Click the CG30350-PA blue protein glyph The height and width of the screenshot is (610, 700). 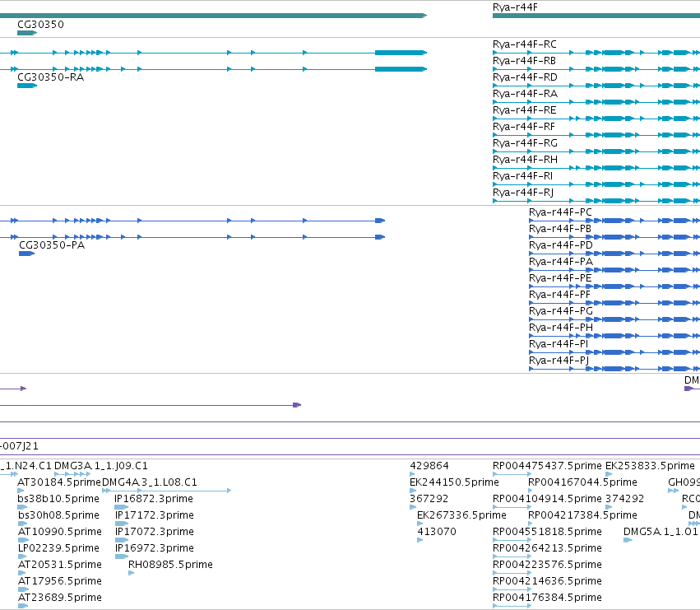click(x=27, y=254)
